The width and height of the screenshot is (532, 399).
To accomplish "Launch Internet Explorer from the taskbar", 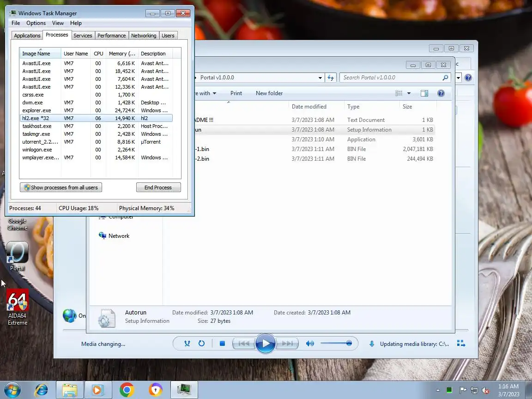I will [42, 390].
